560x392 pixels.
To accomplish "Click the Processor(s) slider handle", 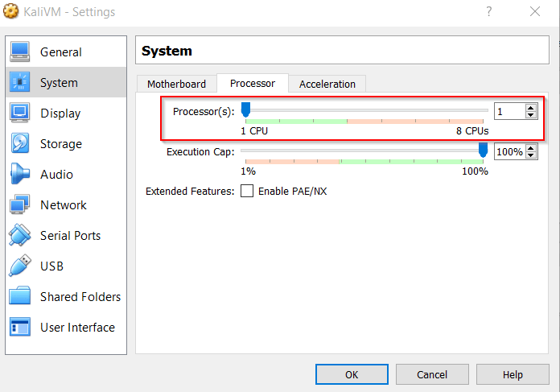I will coord(246,109).
